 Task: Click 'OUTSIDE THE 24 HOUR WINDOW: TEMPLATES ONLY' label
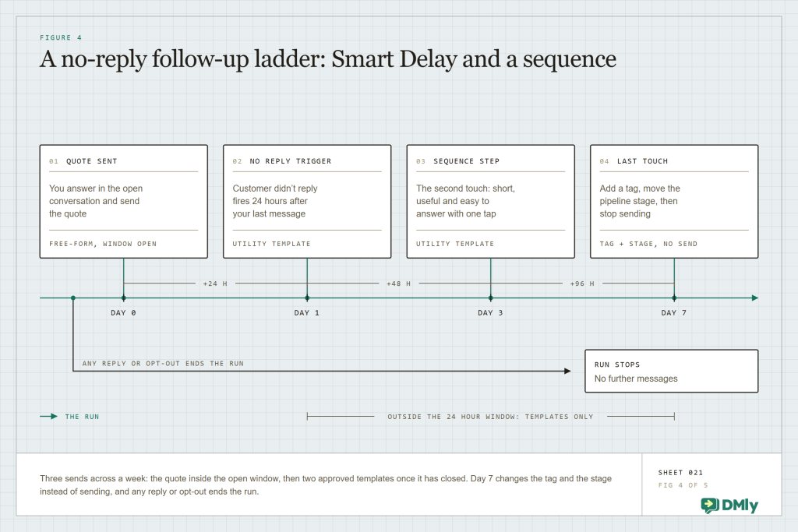point(491,417)
